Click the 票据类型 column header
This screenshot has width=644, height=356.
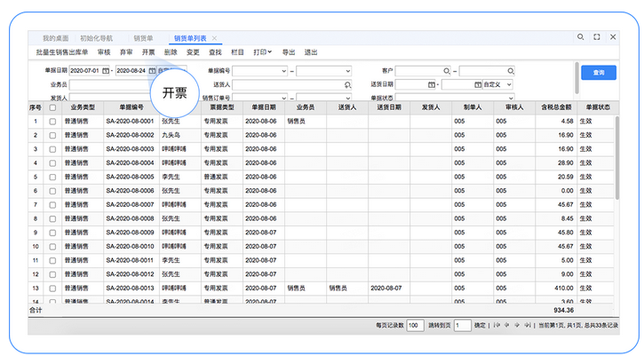[222, 107]
